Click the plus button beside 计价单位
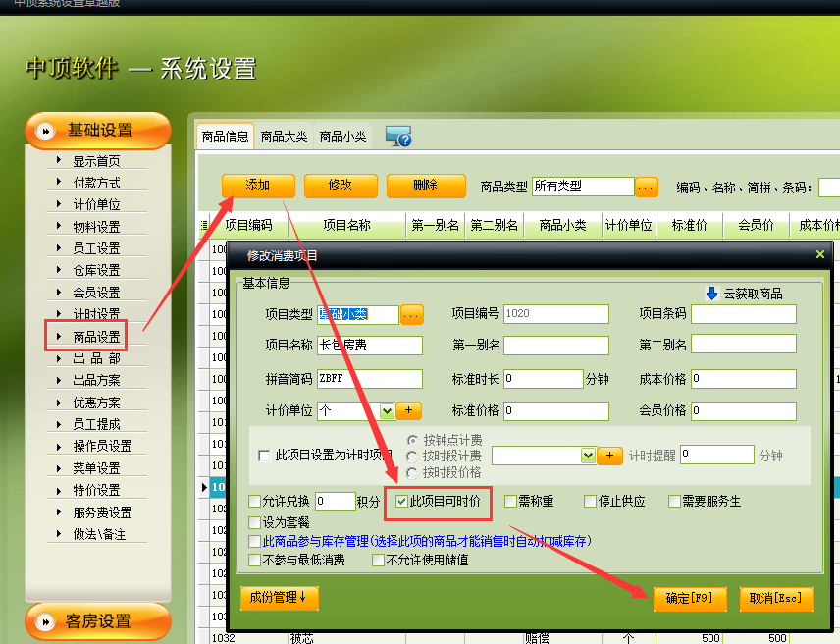Viewport: 840px width, 644px height. click(x=409, y=410)
